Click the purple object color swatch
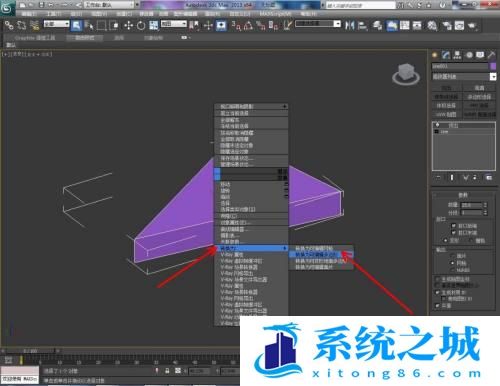 [493, 66]
